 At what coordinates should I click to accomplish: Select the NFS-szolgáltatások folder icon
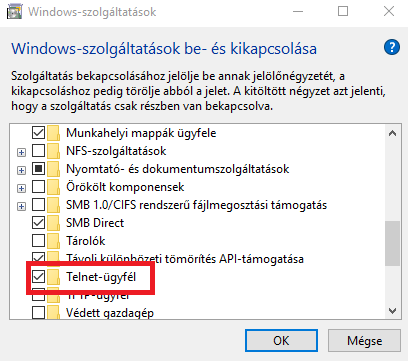pos(53,151)
